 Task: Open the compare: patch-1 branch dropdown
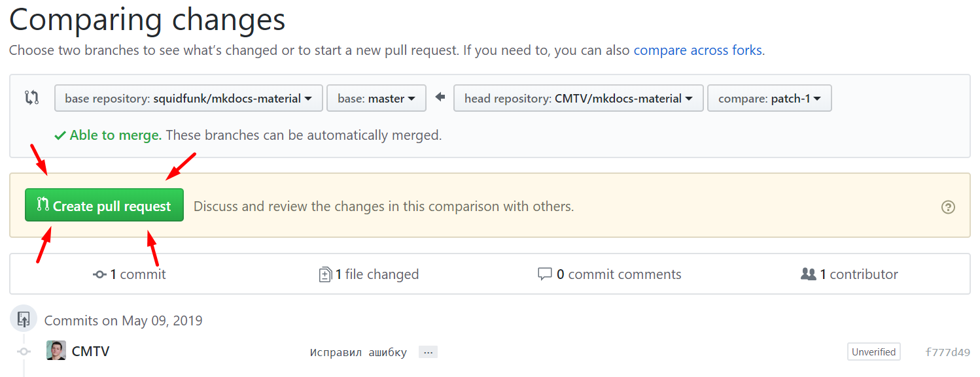pyautogui.click(x=769, y=99)
